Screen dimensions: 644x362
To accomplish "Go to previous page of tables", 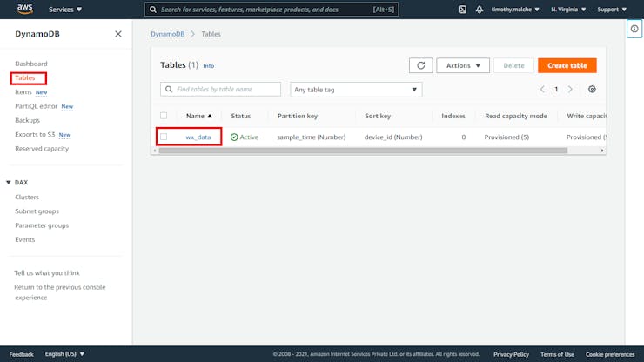I will click(x=542, y=89).
